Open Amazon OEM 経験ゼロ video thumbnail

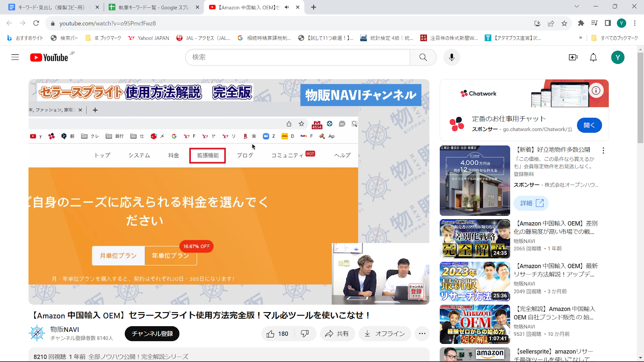click(x=475, y=324)
